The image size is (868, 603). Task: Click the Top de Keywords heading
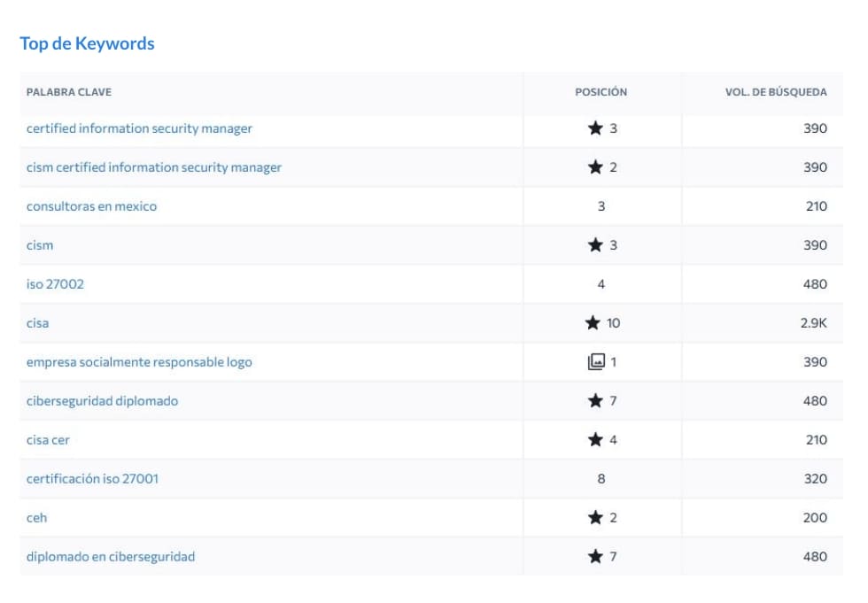[x=87, y=43]
